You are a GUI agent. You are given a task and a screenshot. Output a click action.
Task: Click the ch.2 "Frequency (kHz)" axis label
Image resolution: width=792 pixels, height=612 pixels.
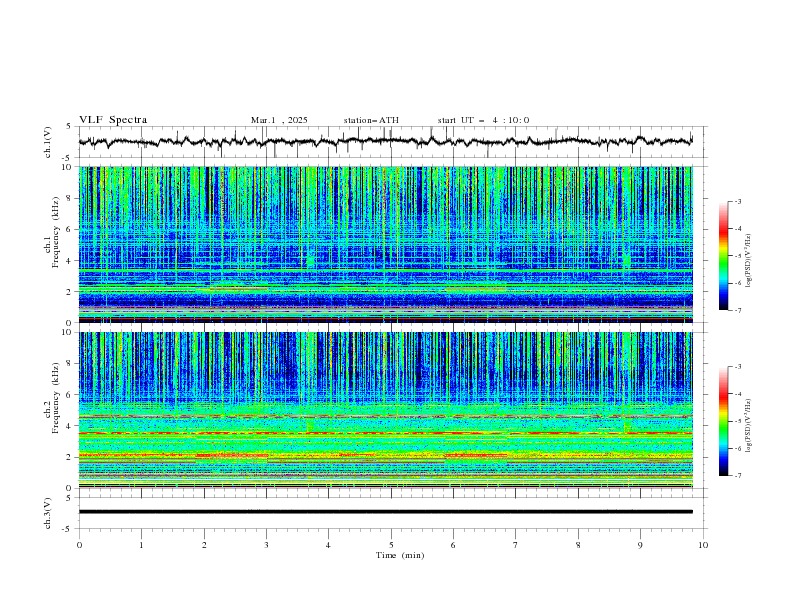point(56,398)
